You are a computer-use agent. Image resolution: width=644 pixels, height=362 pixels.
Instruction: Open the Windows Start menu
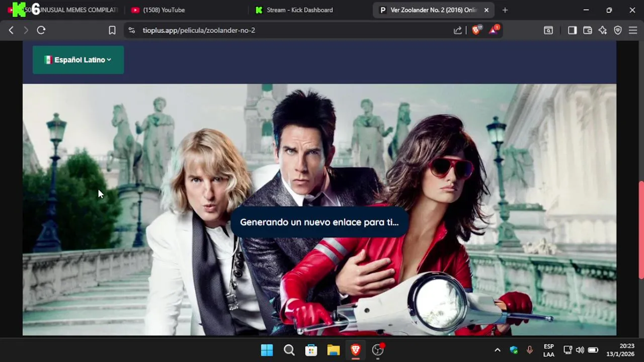[267, 350]
